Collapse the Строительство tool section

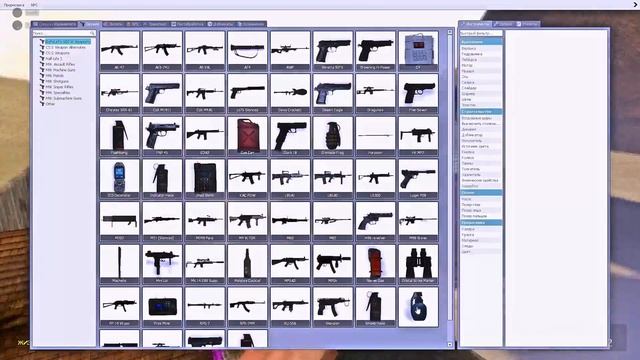pyautogui.click(x=481, y=111)
